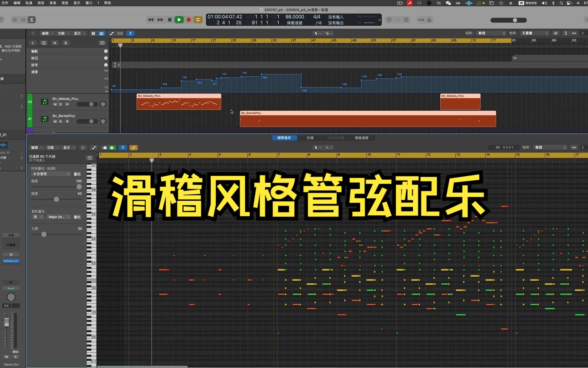Open the 混音 menu in menu bar

(65, 3)
